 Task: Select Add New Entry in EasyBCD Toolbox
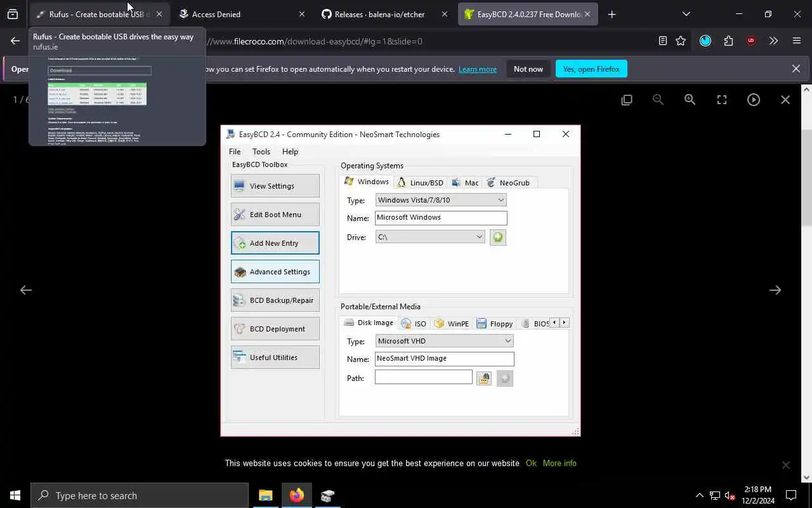click(x=275, y=243)
